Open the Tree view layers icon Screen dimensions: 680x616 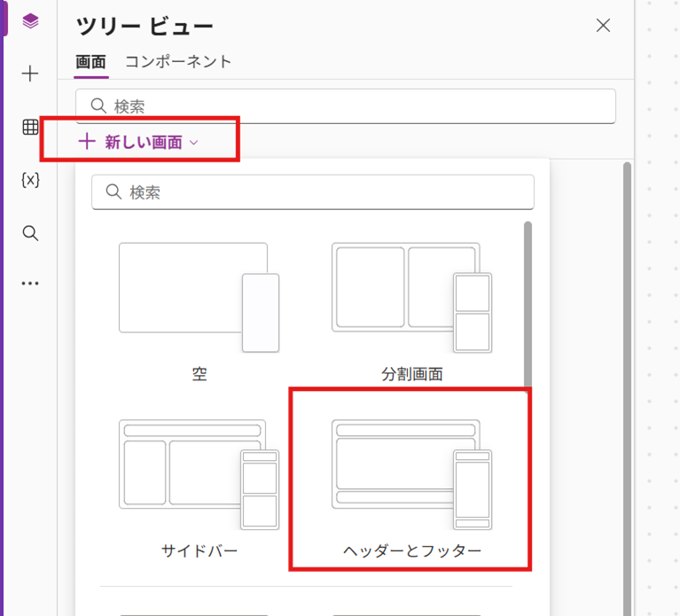pyautogui.click(x=30, y=21)
